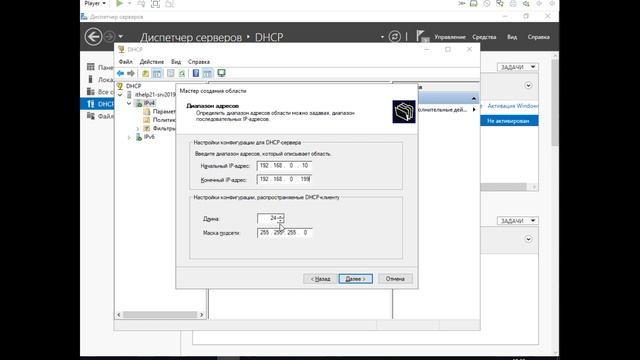
Task: Click the green monitor icon in DHCP toolbar
Action: click(x=221, y=73)
